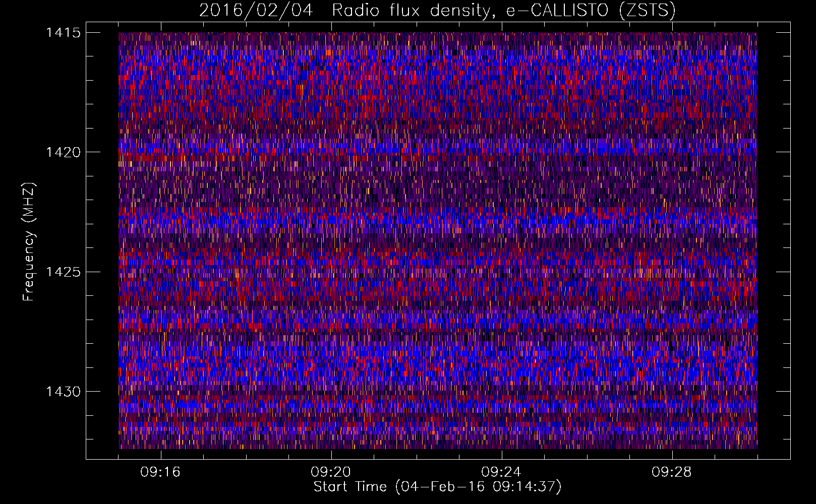Image resolution: width=816 pixels, height=504 pixels.
Task: Select the 1430 frequency axis label
Action: 63,392
